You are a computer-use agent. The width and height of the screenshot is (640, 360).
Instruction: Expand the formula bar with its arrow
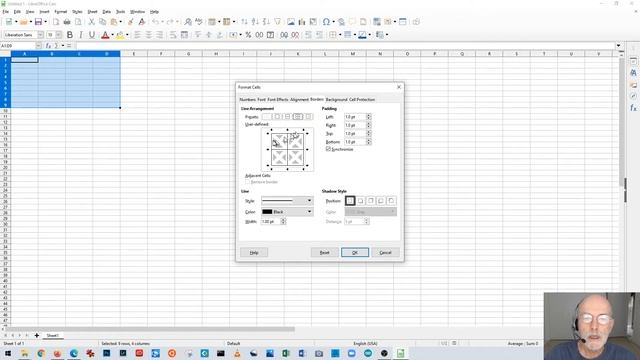[618, 46]
